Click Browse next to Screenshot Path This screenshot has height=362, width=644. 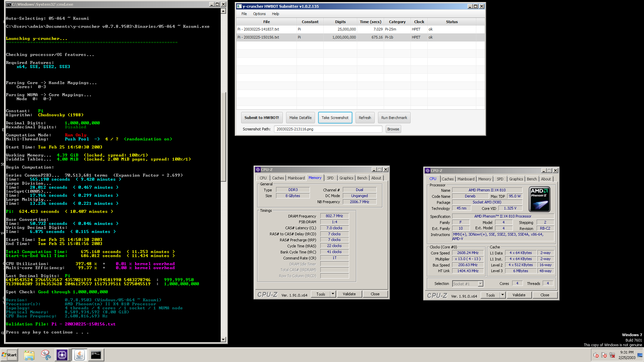tap(393, 129)
